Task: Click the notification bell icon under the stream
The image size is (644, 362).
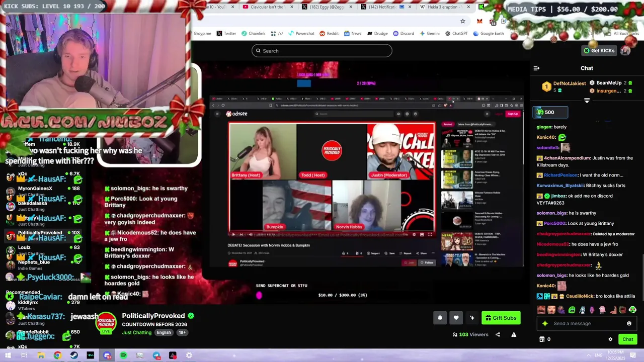Action: (440, 318)
